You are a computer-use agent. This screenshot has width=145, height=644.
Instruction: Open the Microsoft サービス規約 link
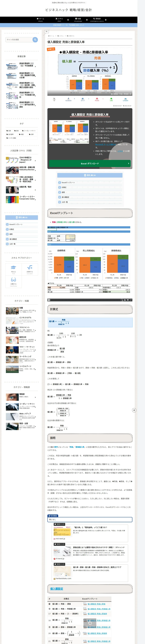point(106,144)
